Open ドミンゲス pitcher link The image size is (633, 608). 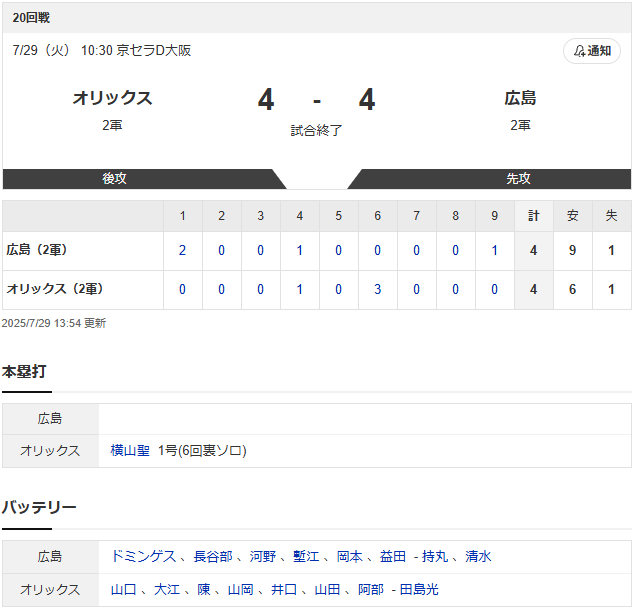pyautogui.click(x=144, y=556)
